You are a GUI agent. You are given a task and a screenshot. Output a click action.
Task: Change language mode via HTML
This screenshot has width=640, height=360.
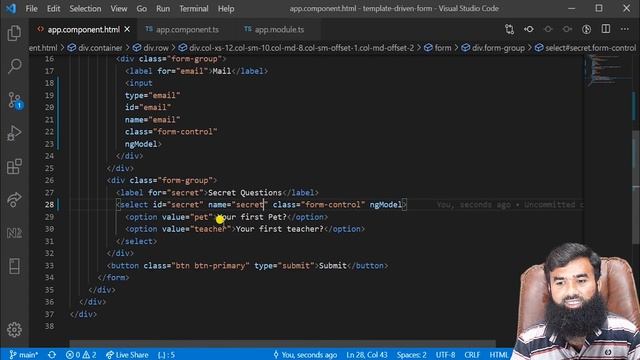(x=499, y=355)
